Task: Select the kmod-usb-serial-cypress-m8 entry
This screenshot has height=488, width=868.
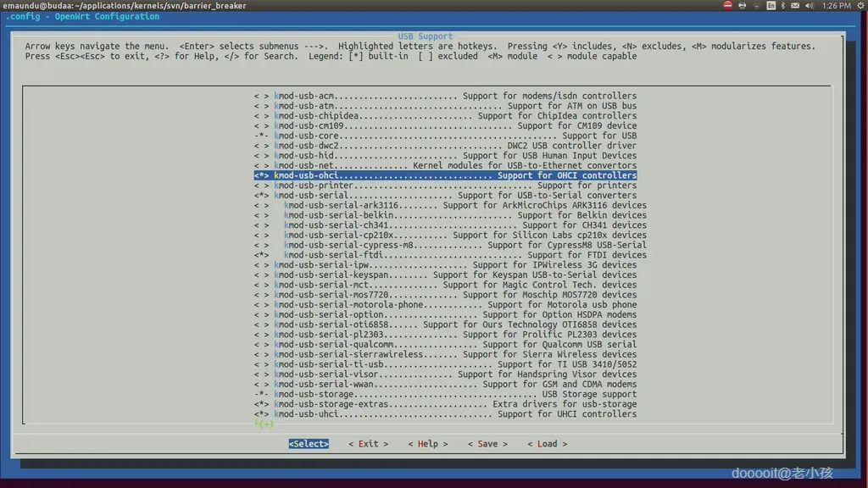Action: coord(450,246)
